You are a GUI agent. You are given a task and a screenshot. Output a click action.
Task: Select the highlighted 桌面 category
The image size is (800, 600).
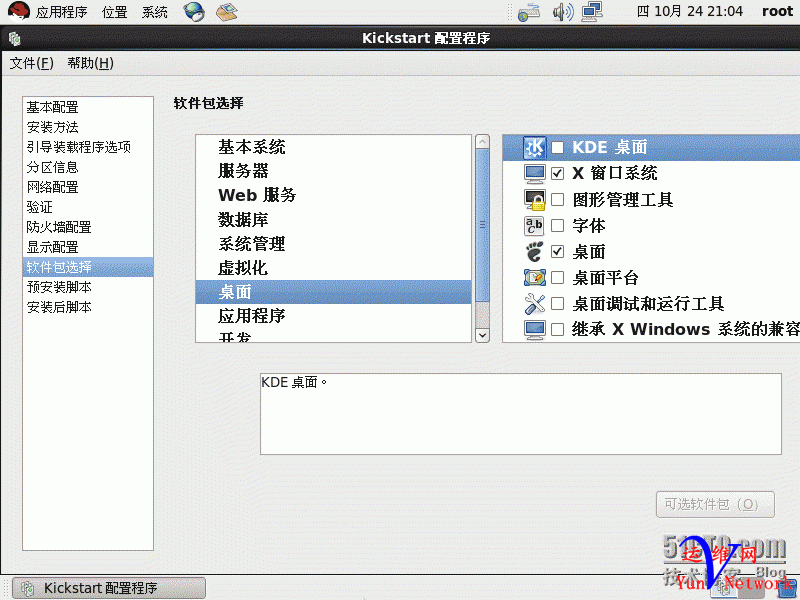[x=334, y=292]
